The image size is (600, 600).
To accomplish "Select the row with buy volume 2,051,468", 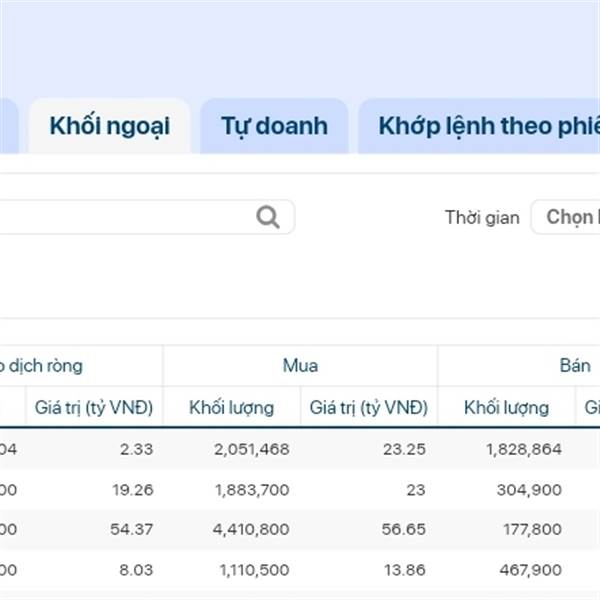I will click(300, 449).
